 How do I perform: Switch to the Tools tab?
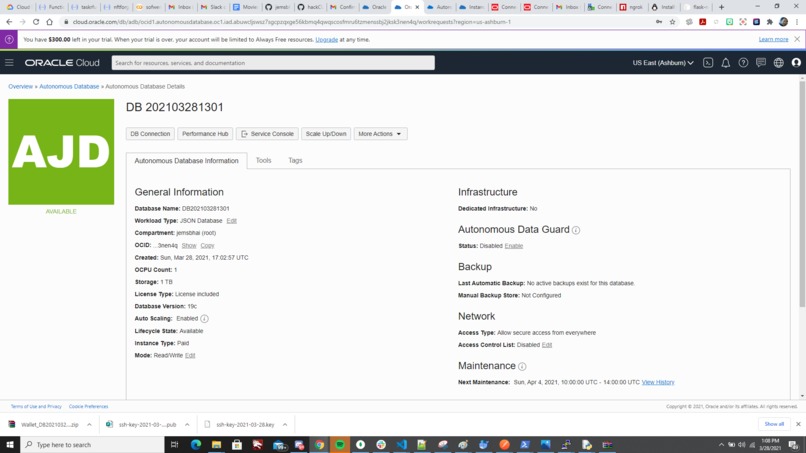pyautogui.click(x=263, y=160)
